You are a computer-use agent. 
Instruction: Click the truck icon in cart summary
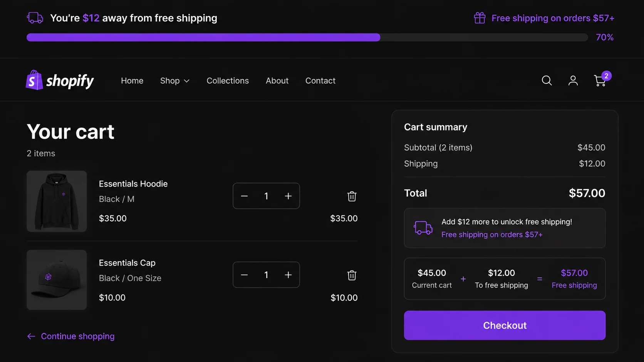point(423,228)
